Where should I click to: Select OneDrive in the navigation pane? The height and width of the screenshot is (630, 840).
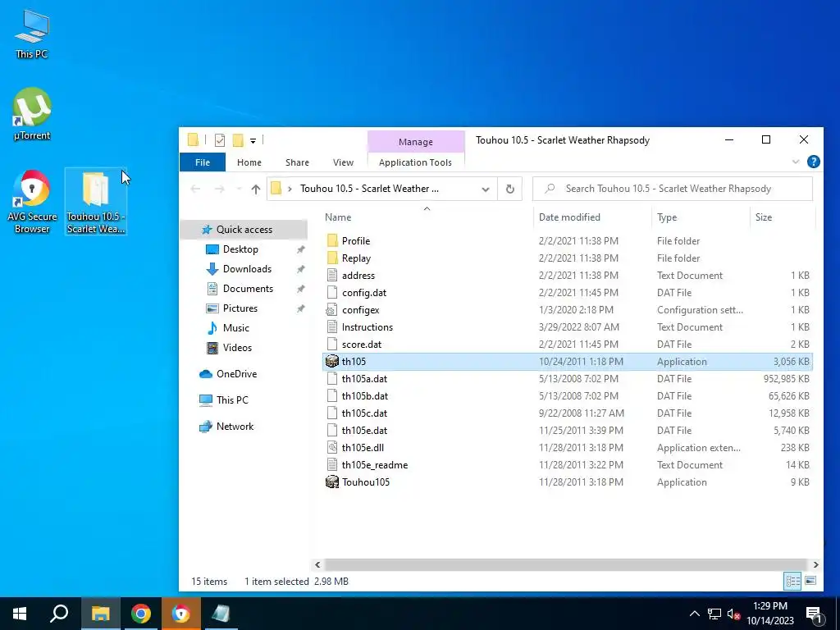(236, 374)
